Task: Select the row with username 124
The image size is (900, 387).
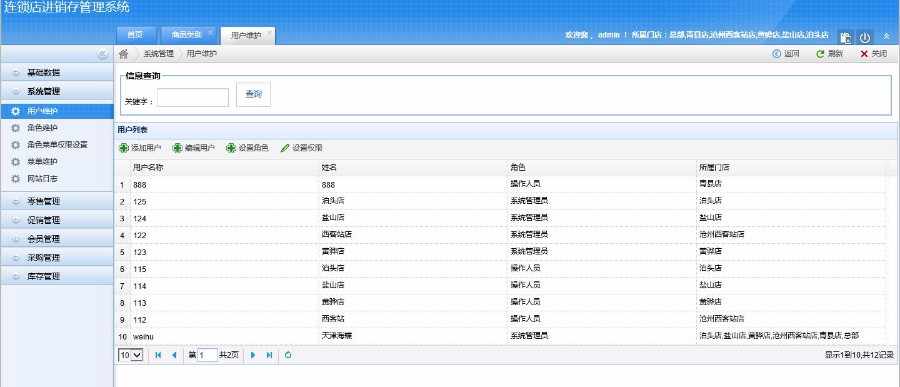Action: point(500,218)
